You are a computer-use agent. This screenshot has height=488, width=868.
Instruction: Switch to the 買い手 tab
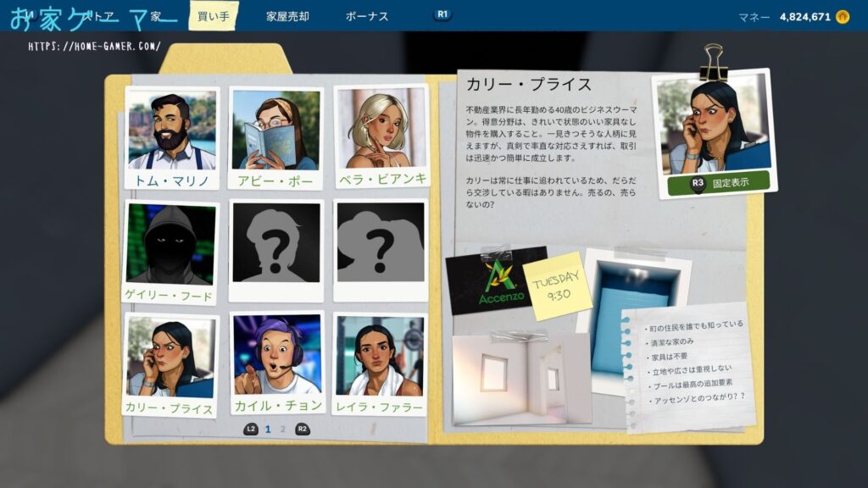[x=213, y=16]
